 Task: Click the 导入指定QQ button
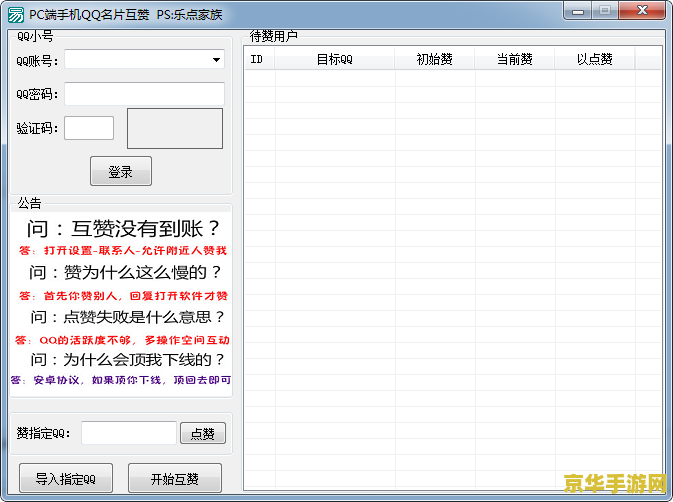pos(66,478)
